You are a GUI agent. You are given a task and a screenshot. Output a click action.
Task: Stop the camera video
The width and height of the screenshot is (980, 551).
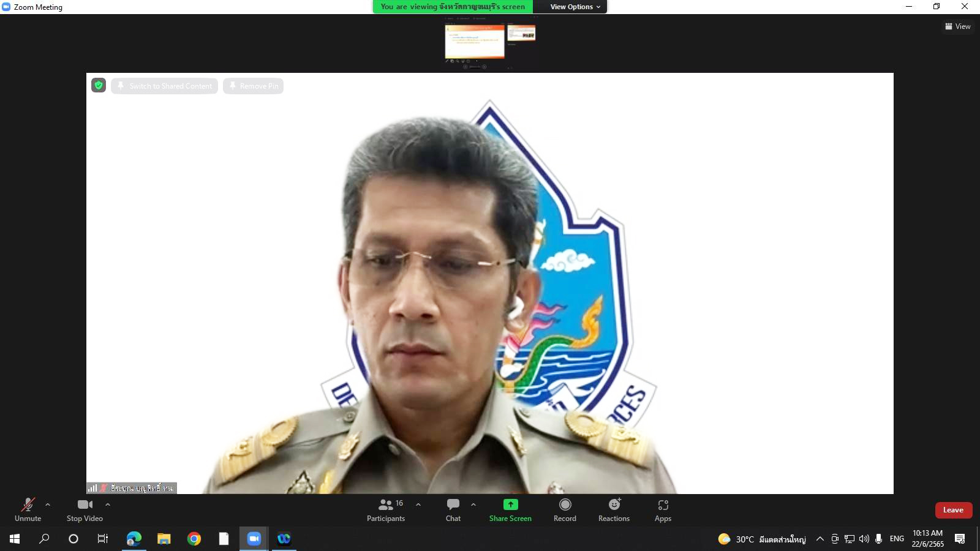[x=85, y=509]
